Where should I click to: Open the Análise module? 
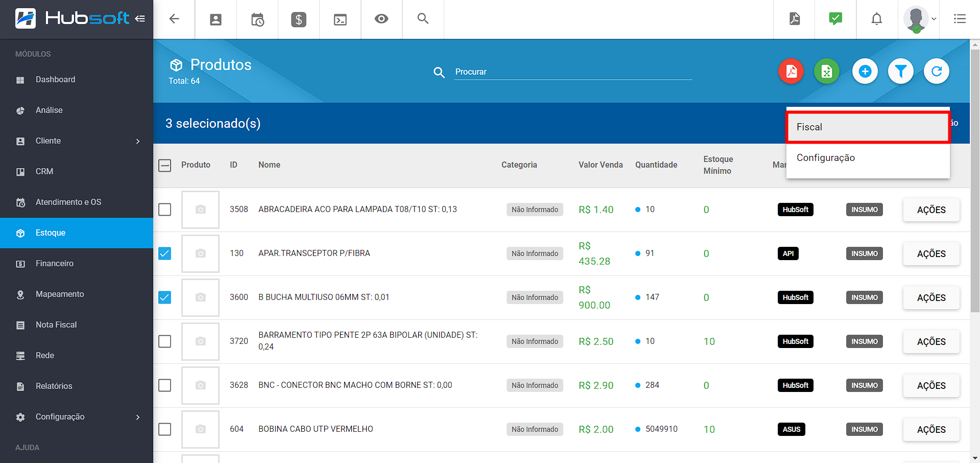coord(77,110)
